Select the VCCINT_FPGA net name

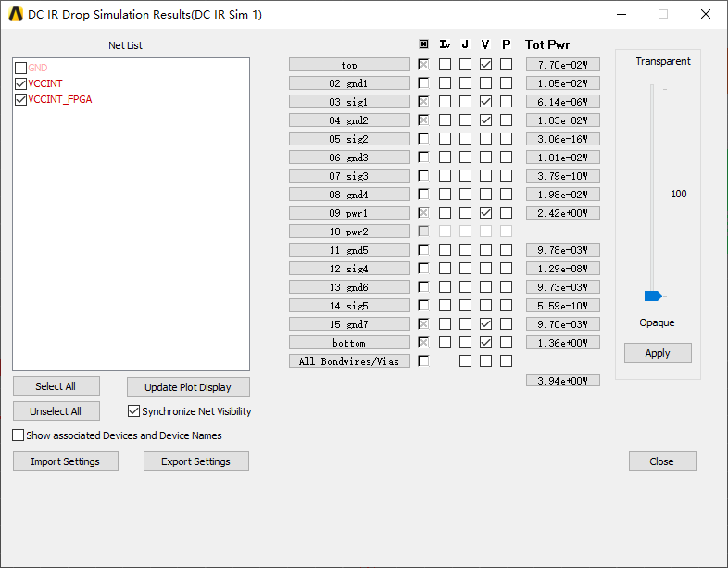point(60,99)
